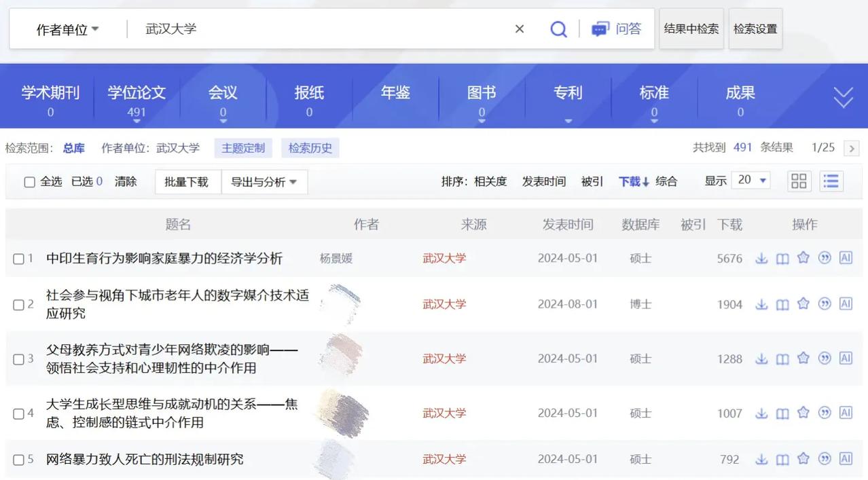The image size is (868, 480).
Task: Open the 问答 chat feature
Action: (617, 29)
